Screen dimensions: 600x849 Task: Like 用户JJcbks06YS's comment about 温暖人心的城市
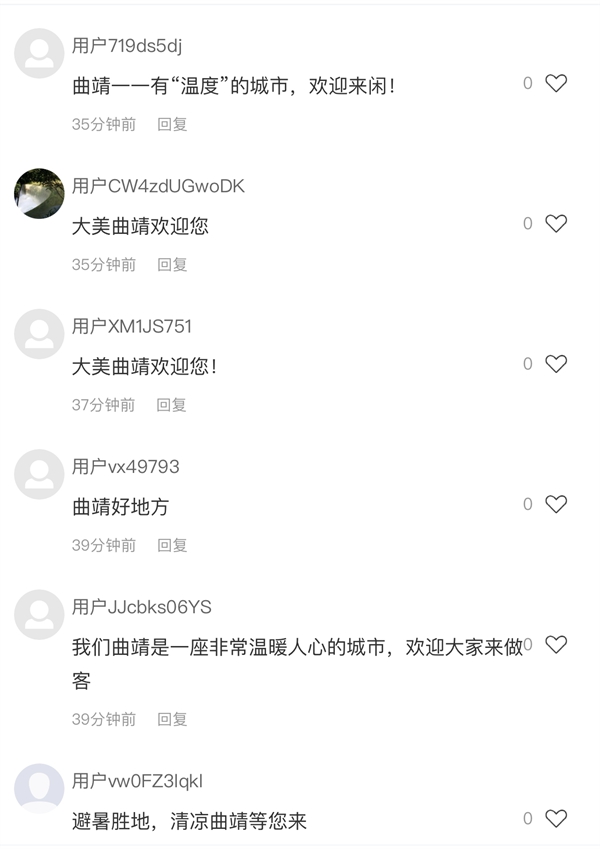(556, 644)
